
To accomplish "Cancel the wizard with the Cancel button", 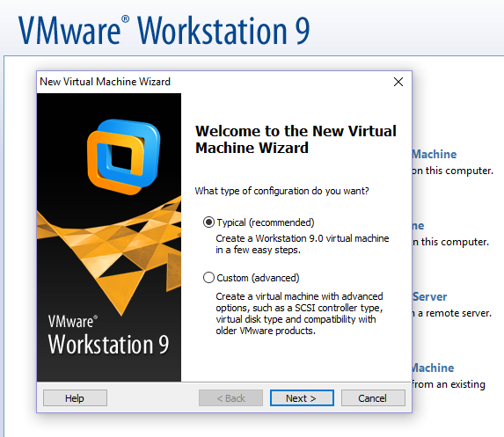I will (x=373, y=398).
